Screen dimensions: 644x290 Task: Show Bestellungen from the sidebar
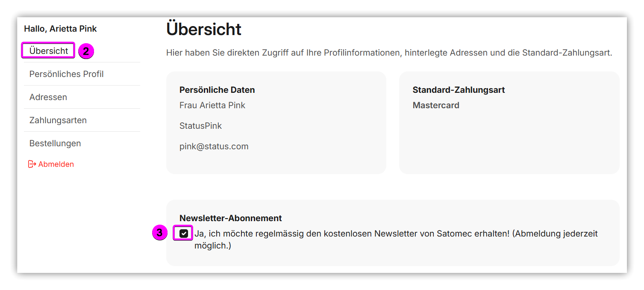point(55,143)
